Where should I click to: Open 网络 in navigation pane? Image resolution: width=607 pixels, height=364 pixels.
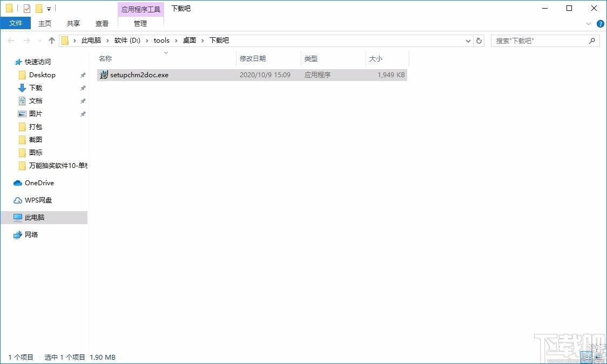tap(31, 235)
